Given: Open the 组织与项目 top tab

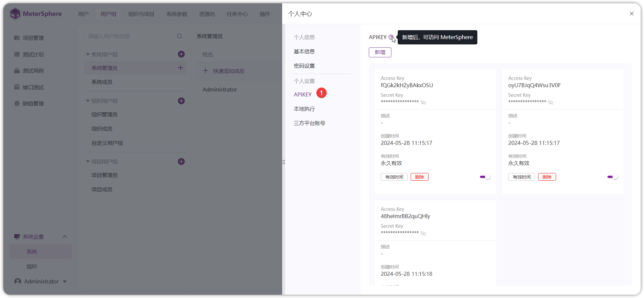Looking at the screenshot, I should [141, 14].
